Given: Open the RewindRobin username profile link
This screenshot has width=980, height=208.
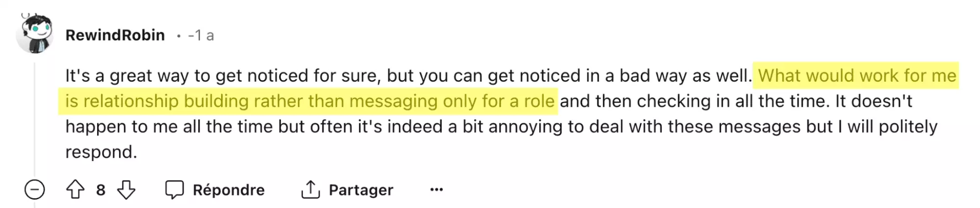Looking at the screenshot, I should pos(115,35).
